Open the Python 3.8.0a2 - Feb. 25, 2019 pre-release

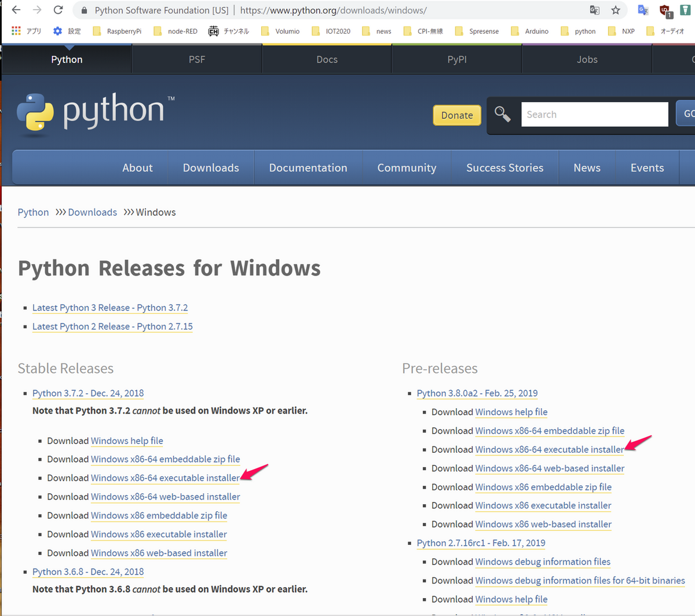tap(477, 393)
